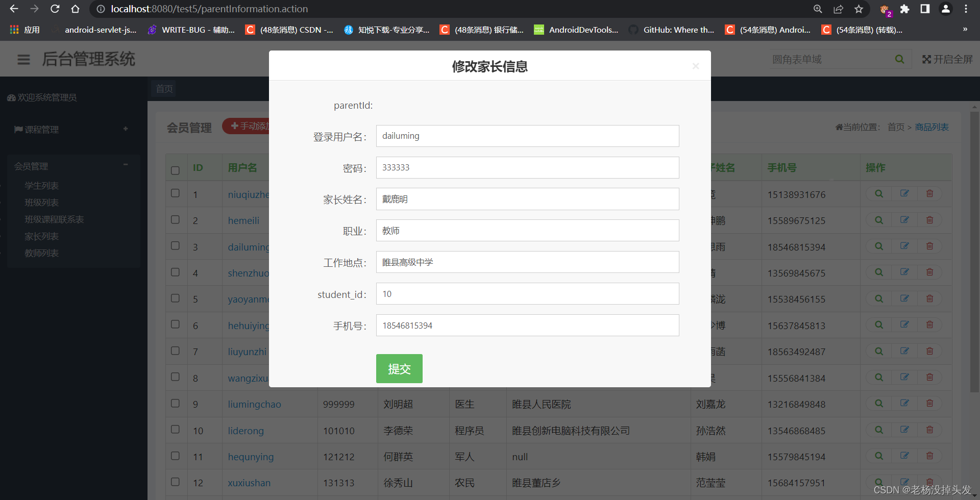Open the 应用 apps bookmark
Screen dimensions: 980x500
(24, 30)
